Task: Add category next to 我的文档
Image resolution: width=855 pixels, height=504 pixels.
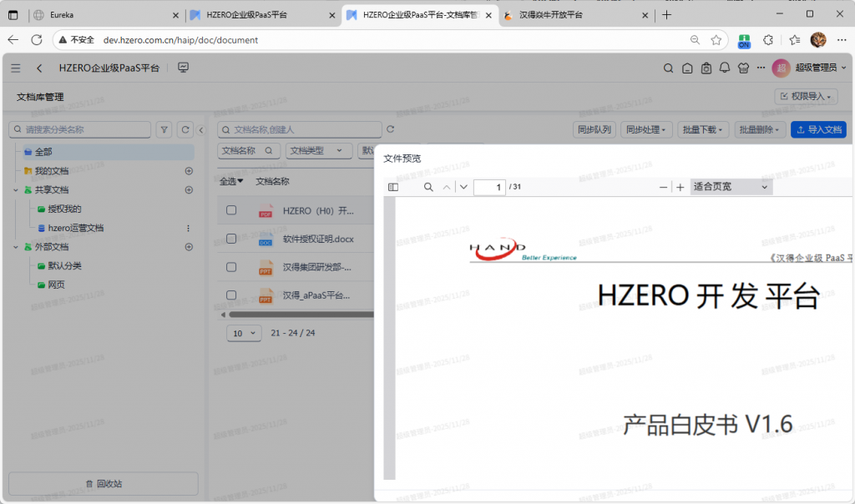Action: (x=189, y=171)
